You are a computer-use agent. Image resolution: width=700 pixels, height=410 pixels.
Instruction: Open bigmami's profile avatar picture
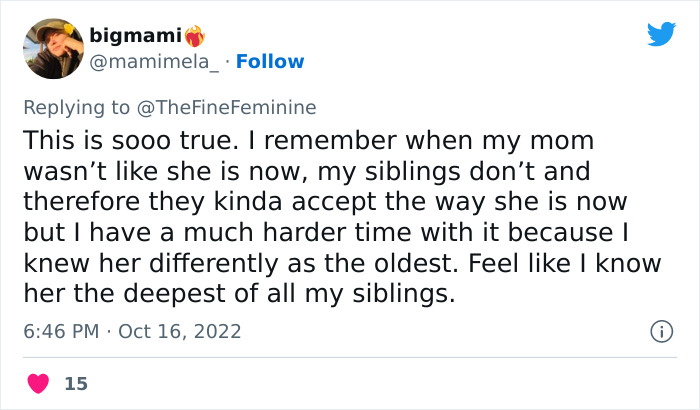coord(52,48)
